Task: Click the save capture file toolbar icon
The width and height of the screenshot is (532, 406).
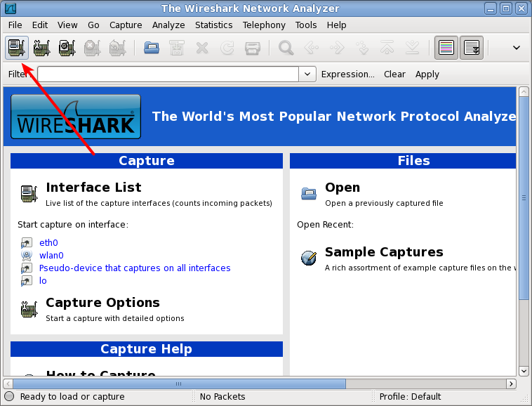Action: pyautogui.click(x=177, y=48)
